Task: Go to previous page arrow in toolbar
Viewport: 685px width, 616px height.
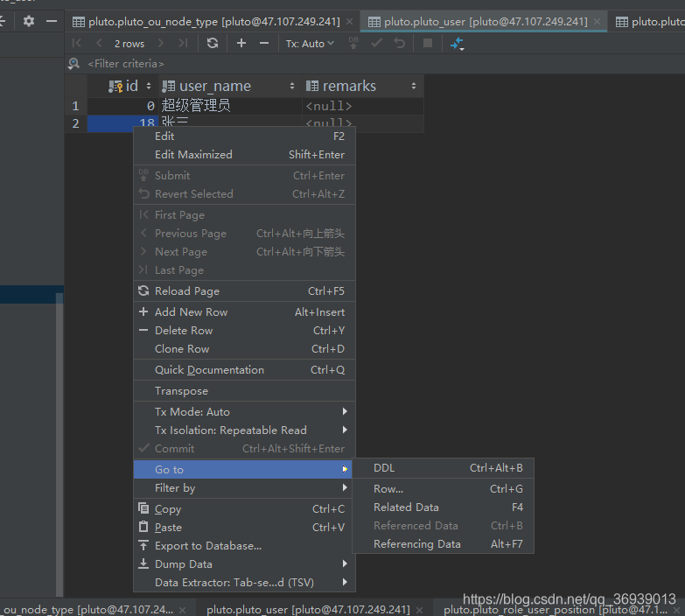Action: click(x=99, y=43)
